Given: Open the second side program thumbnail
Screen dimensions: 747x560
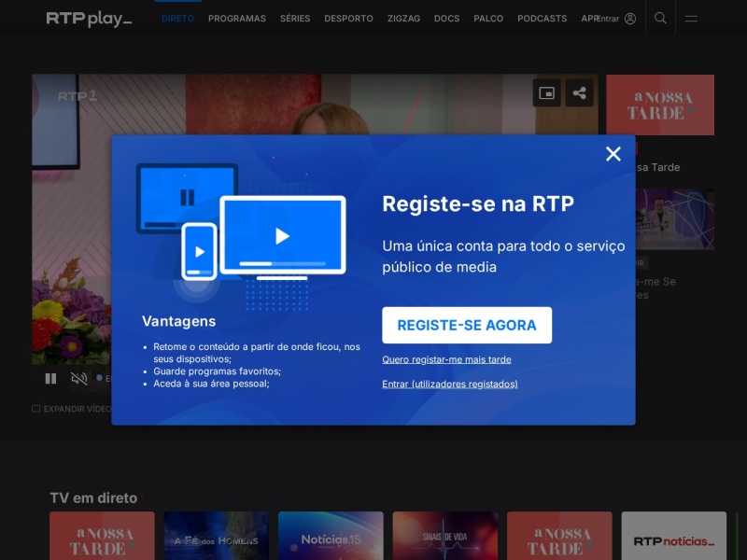Looking at the screenshot, I should pos(674,219).
